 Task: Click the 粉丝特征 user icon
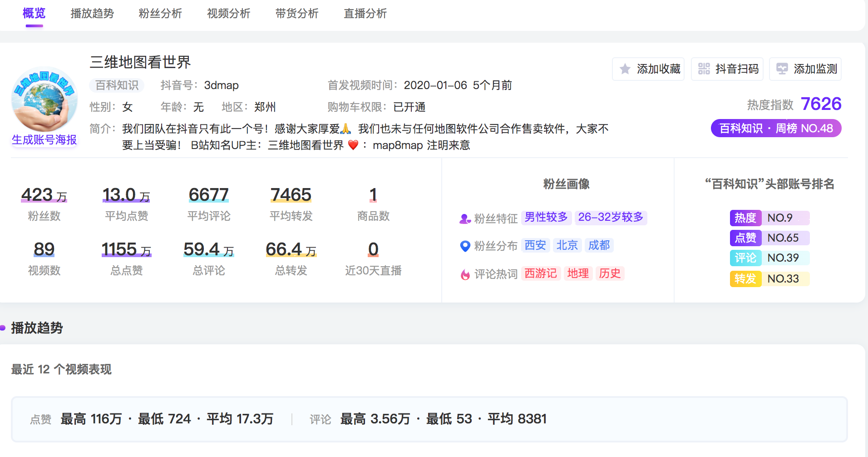pos(465,219)
